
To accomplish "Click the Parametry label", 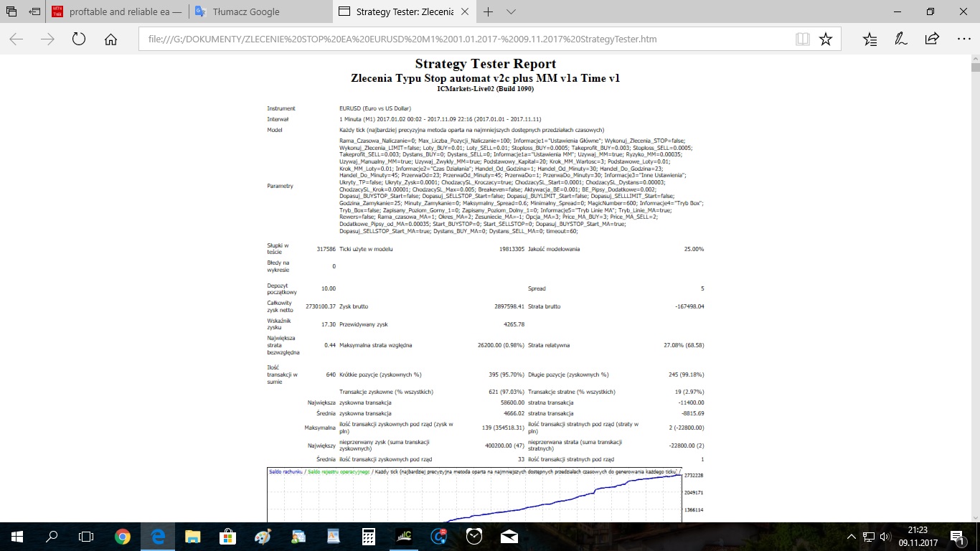I will pos(280,186).
